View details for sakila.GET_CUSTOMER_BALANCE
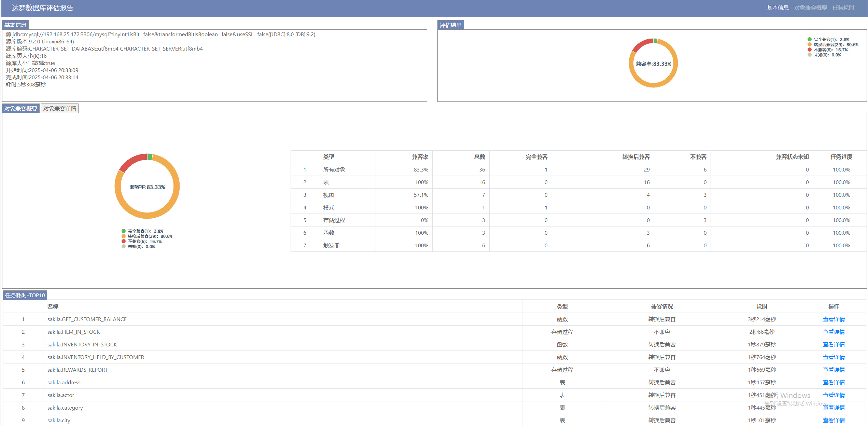This screenshot has width=868, height=426. (834, 319)
